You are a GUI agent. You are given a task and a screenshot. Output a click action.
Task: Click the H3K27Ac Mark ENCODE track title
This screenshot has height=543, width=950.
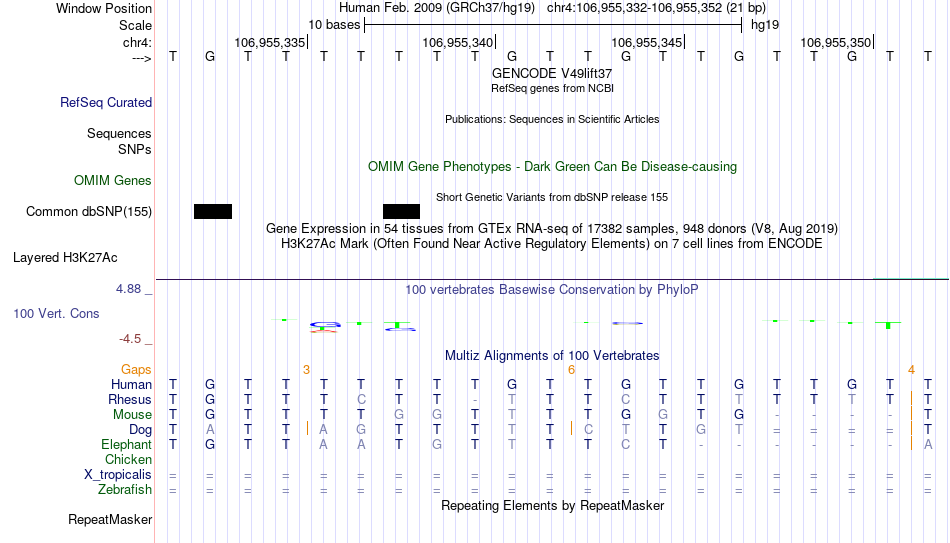(552, 244)
